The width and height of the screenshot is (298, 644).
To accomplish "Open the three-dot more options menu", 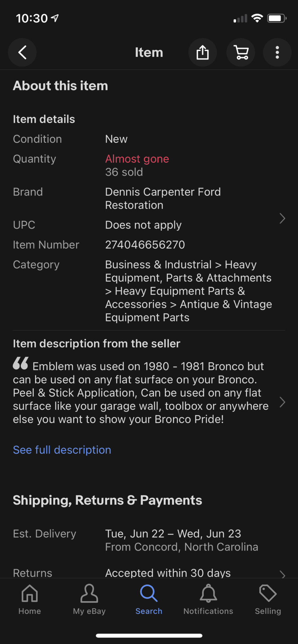I will pyautogui.click(x=277, y=53).
